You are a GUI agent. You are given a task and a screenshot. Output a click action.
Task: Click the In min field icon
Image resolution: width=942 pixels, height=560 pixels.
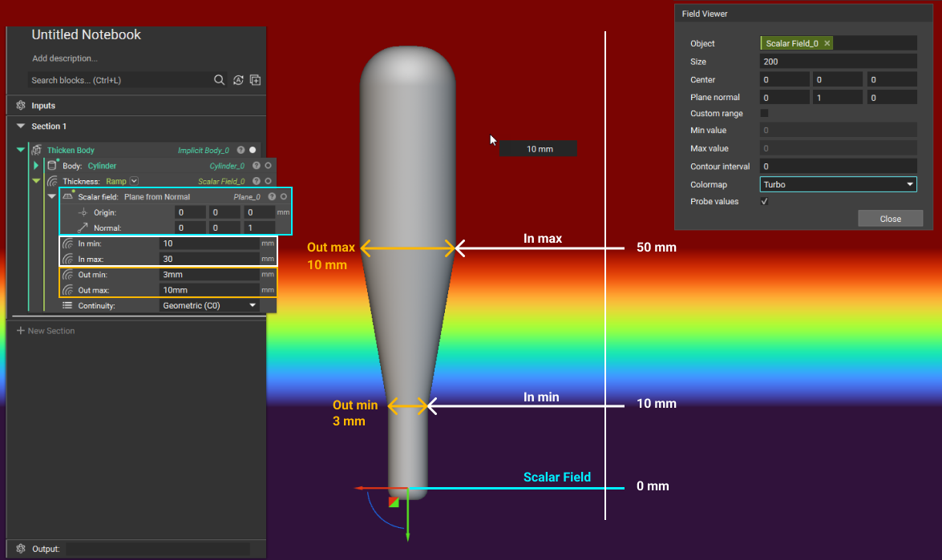68,244
